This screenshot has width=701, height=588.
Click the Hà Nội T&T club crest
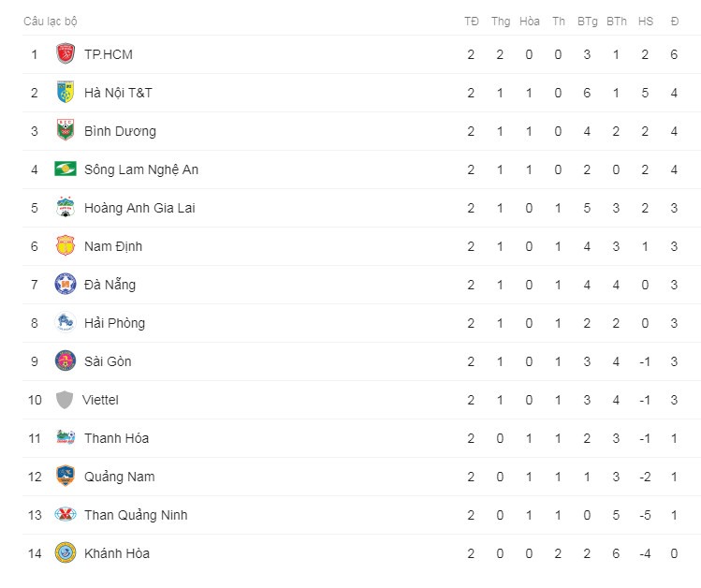(66, 92)
